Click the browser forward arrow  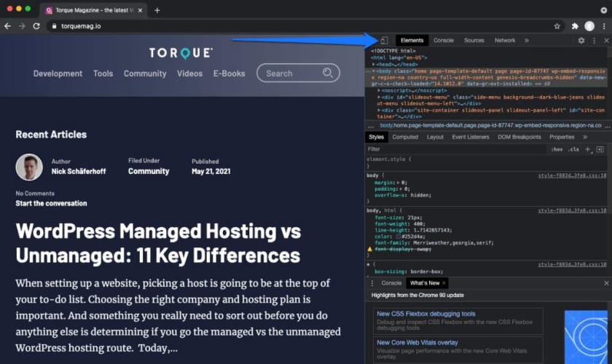22,26
